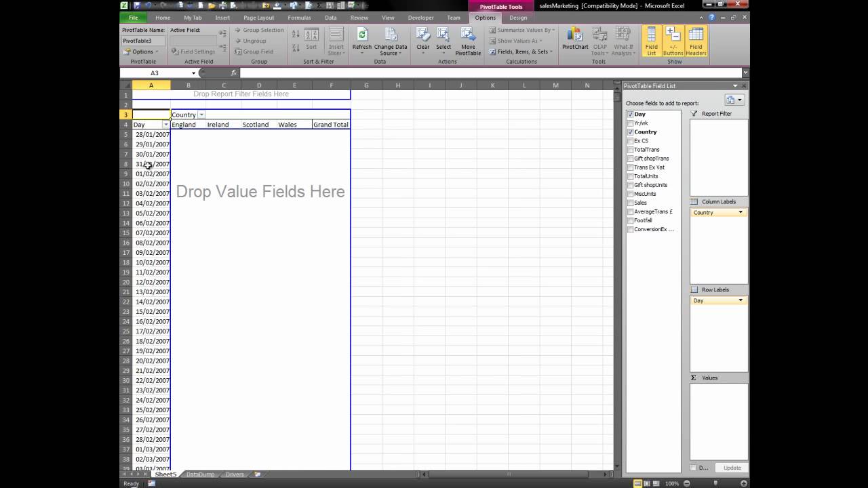Click the PivotTable Name field
Image resolution: width=868 pixels, height=488 pixels.
pyautogui.click(x=143, y=41)
